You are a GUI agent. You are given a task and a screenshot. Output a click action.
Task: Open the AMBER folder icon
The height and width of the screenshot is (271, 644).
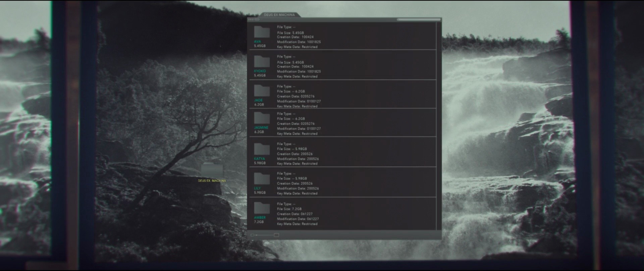click(262, 208)
